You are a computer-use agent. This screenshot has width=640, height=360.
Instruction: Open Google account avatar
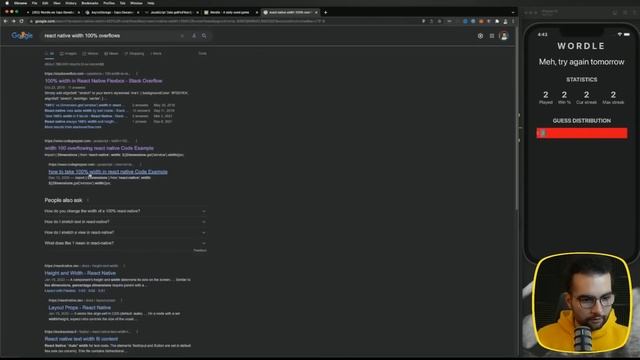click(504, 36)
